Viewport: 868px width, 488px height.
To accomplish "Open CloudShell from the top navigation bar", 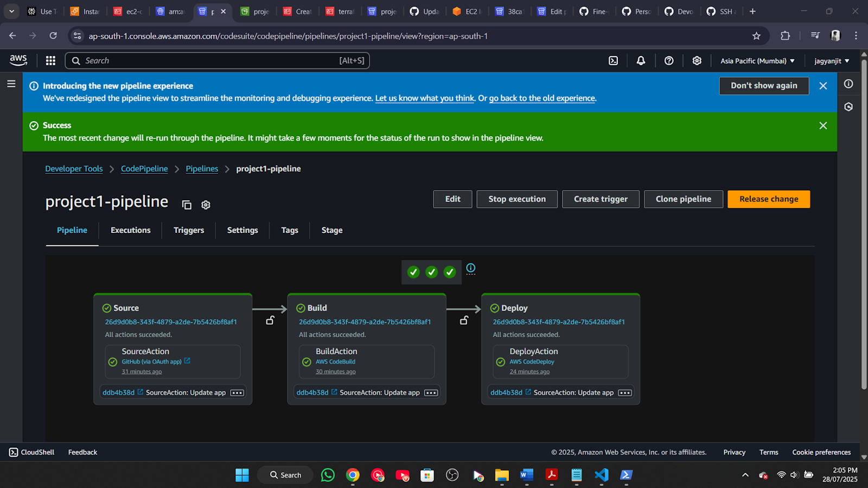I will tap(613, 61).
